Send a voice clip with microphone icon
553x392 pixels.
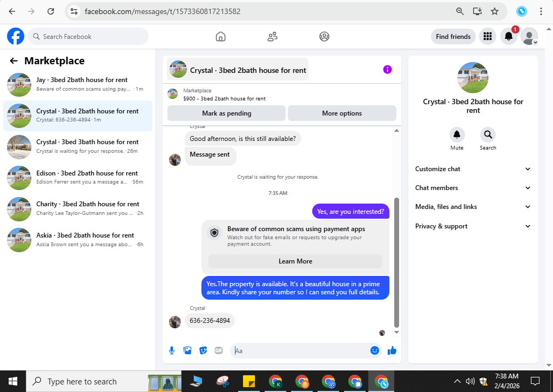click(172, 350)
